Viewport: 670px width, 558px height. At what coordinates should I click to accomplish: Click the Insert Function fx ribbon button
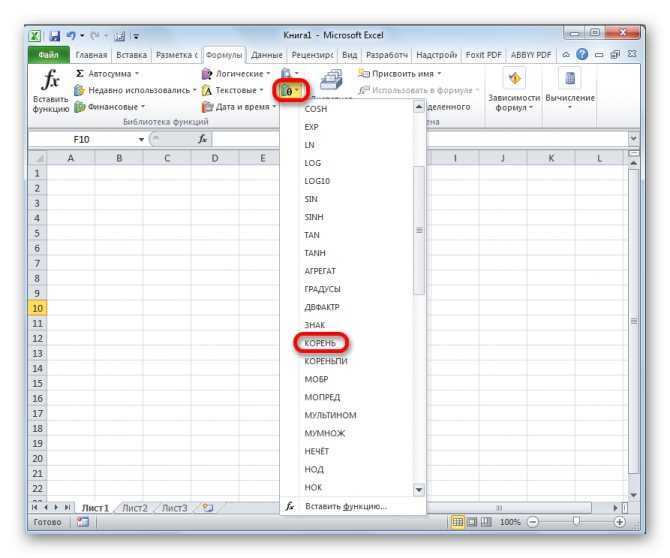(x=51, y=91)
